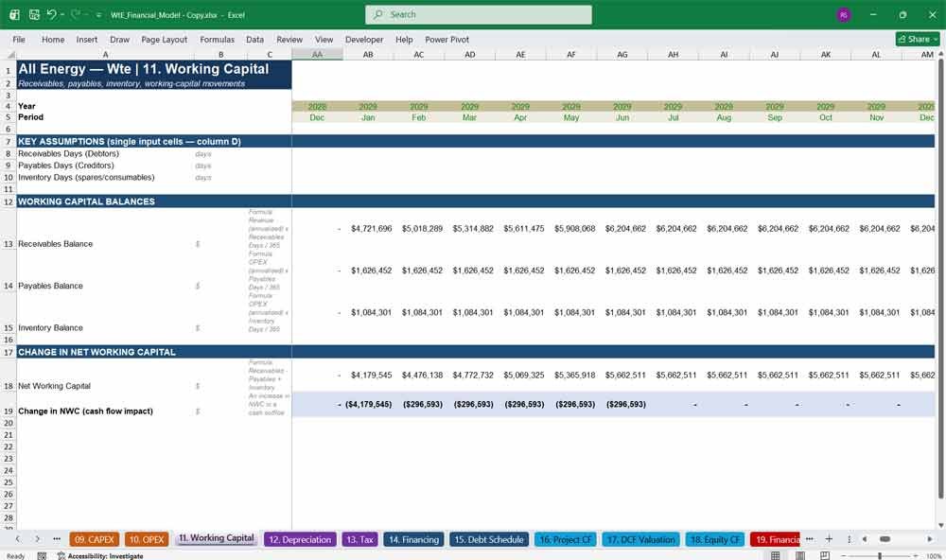Open the Power Pivot tab
The height and width of the screenshot is (560, 946).
pos(447,39)
